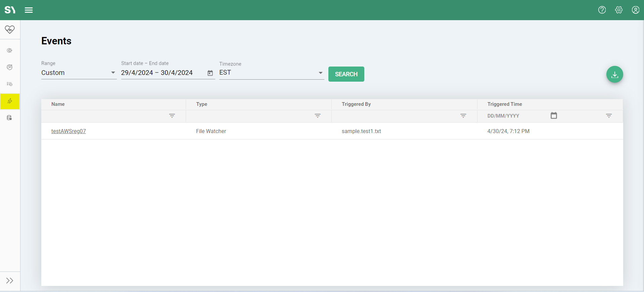Expand the sidebar with double chevron
The image size is (644, 292).
pyautogui.click(x=10, y=281)
